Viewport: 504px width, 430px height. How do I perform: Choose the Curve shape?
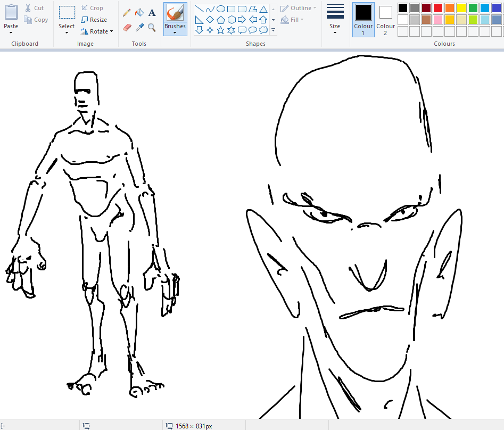click(210, 9)
